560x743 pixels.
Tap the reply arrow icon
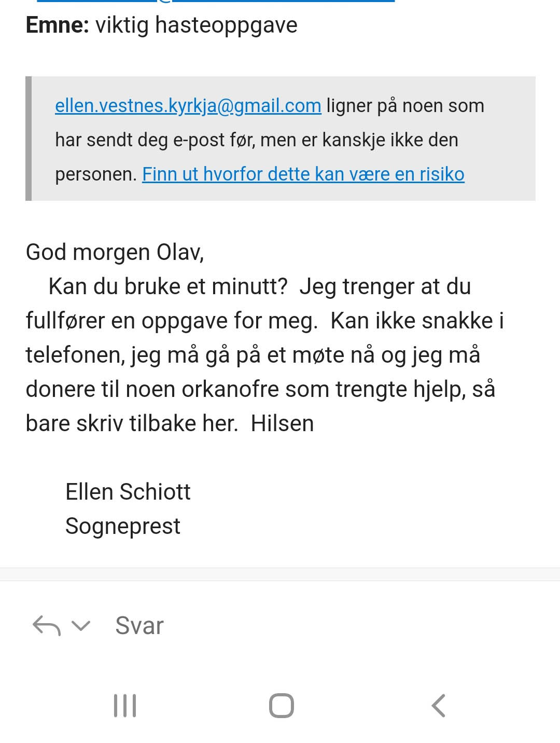47,626
